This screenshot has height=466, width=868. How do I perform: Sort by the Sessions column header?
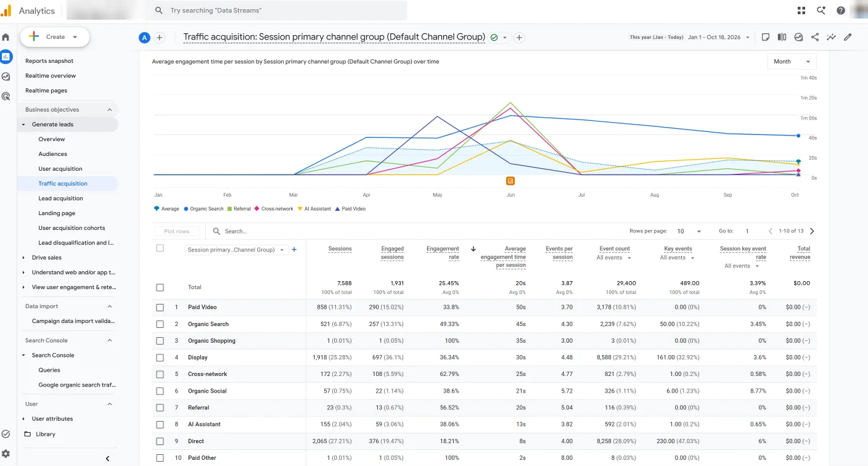340,249
